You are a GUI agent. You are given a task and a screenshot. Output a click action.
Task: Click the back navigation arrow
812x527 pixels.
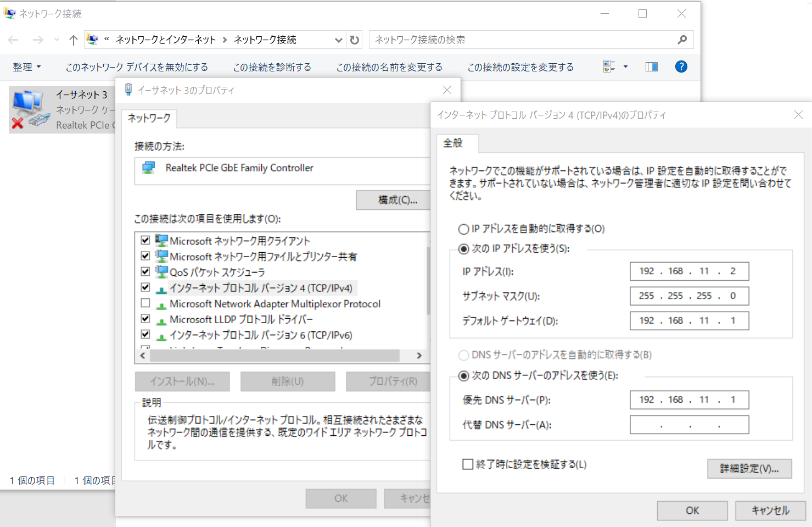(x=13, y=40)
